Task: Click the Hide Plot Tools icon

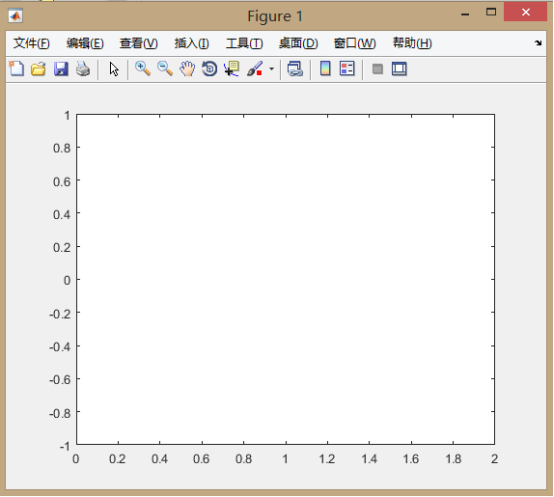Action: pos(377,69)
